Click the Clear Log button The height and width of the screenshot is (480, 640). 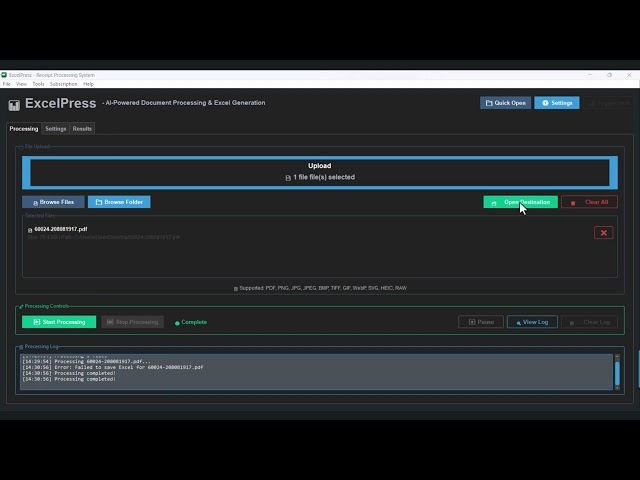(x=589, y=322)
